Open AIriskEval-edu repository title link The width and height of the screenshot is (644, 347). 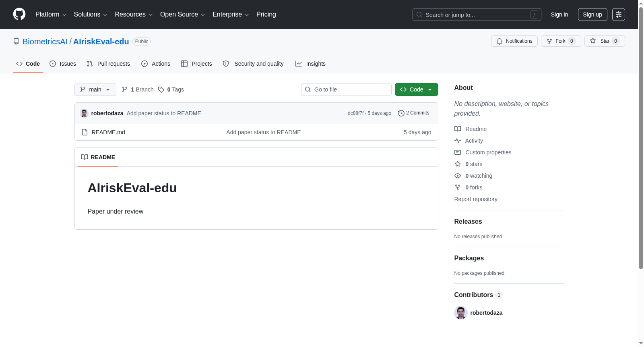101,42
